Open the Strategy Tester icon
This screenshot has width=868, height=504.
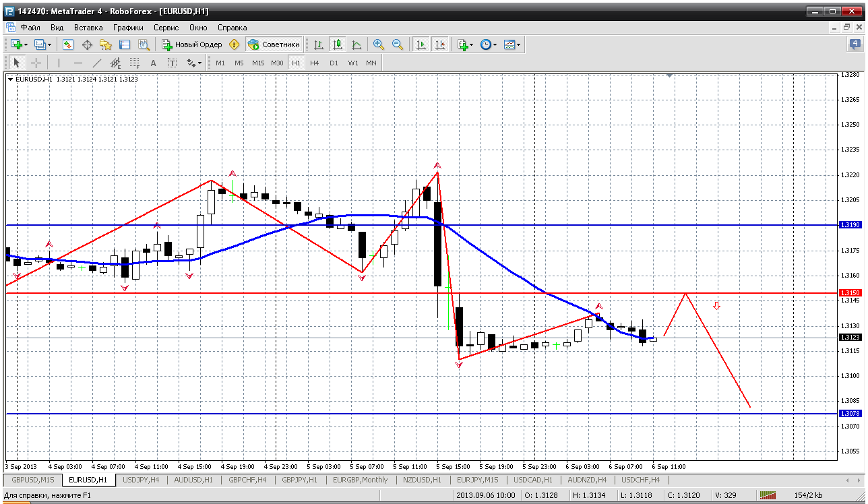144,44
